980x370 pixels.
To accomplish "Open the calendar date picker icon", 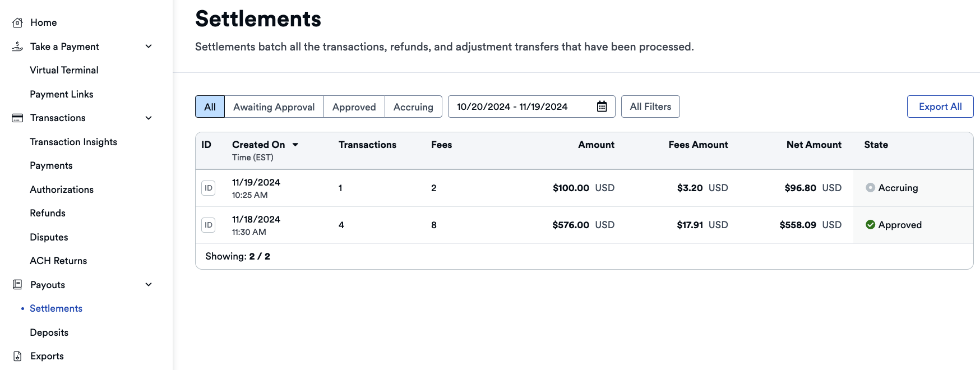I will pos(602,107).
